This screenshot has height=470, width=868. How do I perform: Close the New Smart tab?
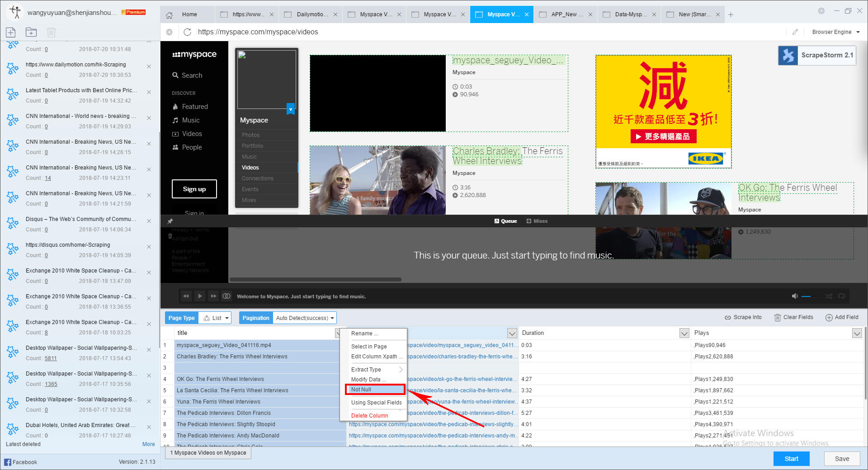coord(718,14)
